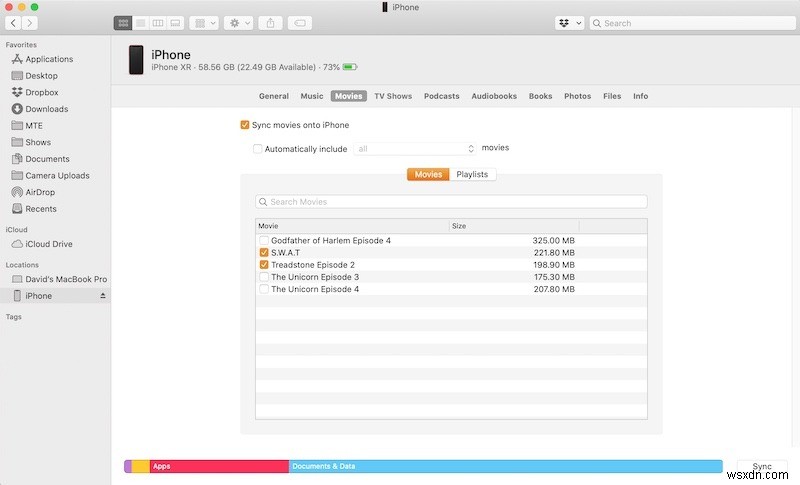Screen dimensions: 800x485
Task: Open the Shows folder in sidebar
Action: point(38,142)
